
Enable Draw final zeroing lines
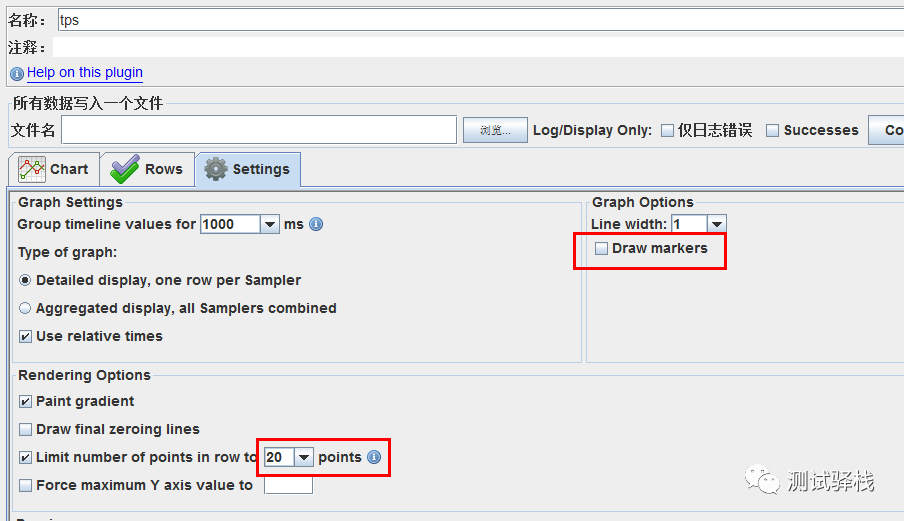tap(26, 429)
